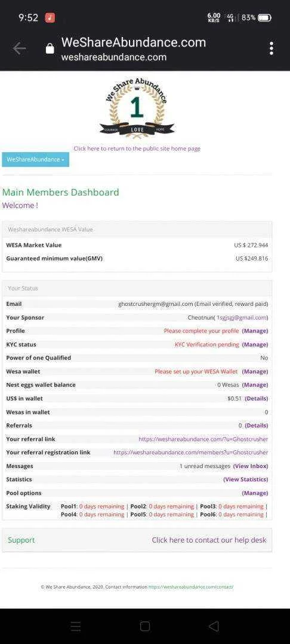Click the return to public site home page link
The image size is (290, 644).
coord(137,148)
